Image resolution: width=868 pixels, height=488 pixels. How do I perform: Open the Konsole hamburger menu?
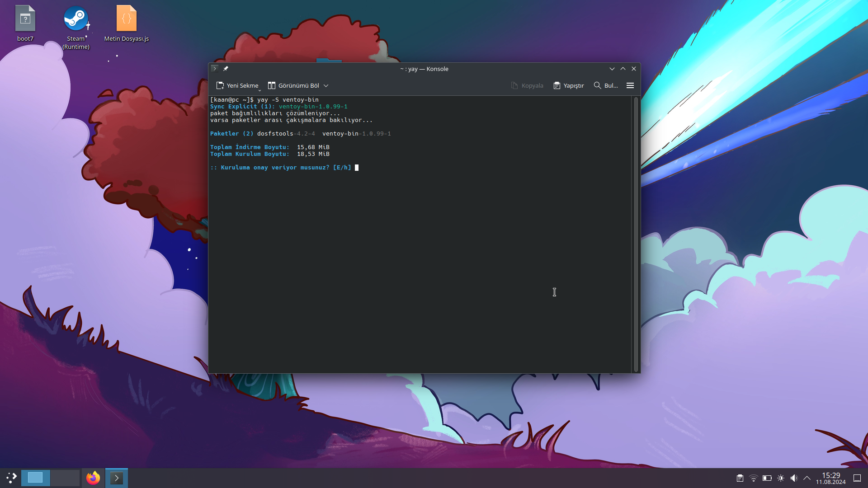pos(630,85)
